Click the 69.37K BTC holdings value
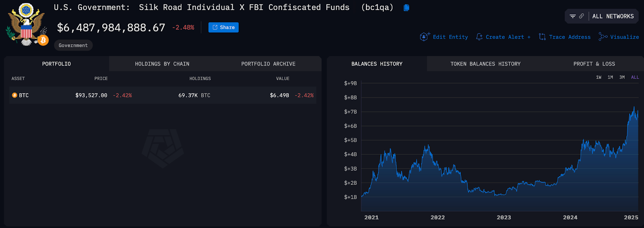Image resolution: width=644 pixels, height=228 pixels. pyautogui.click(x=194, y=95)
